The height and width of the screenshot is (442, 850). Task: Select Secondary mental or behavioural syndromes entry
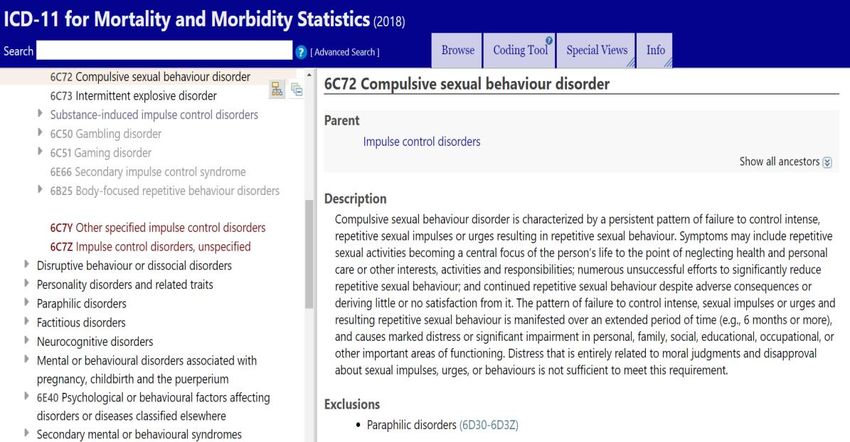(x=139, y=434)
